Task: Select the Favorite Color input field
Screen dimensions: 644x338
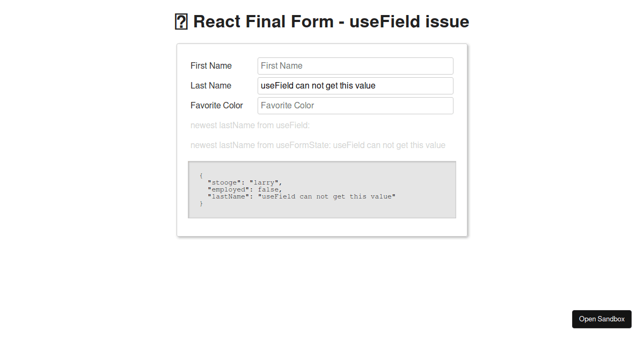Action: click(x=355, y=106)
